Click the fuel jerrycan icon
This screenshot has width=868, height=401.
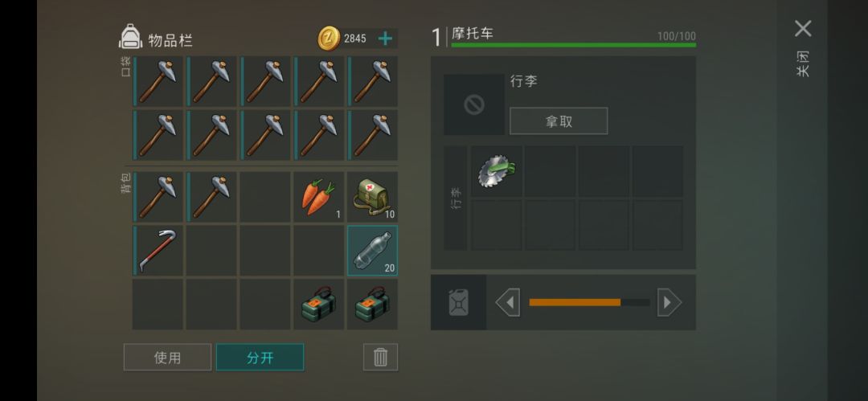pyautogui.click(x=458, y=303)
